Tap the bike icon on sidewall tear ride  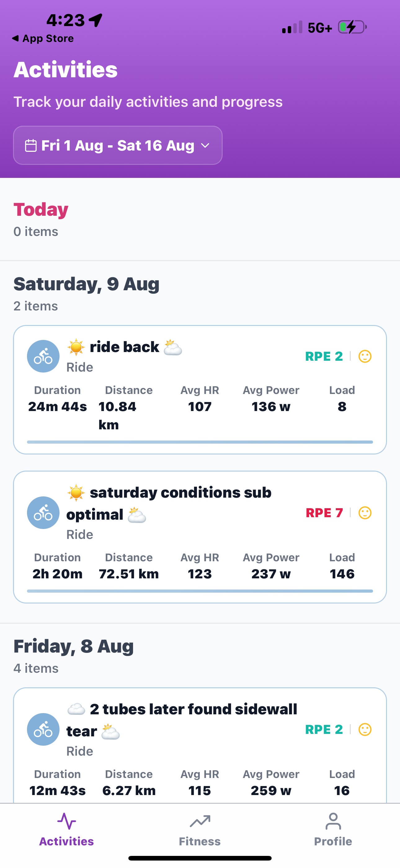click(43, 729)
